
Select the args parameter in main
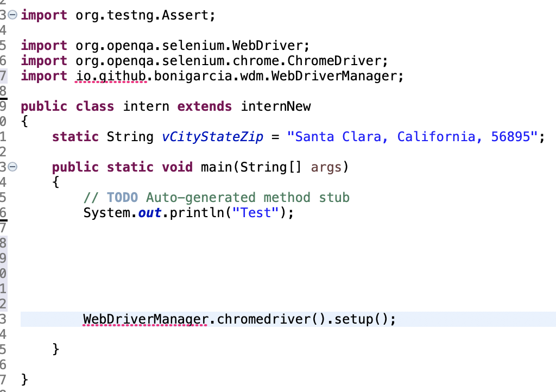325,167
